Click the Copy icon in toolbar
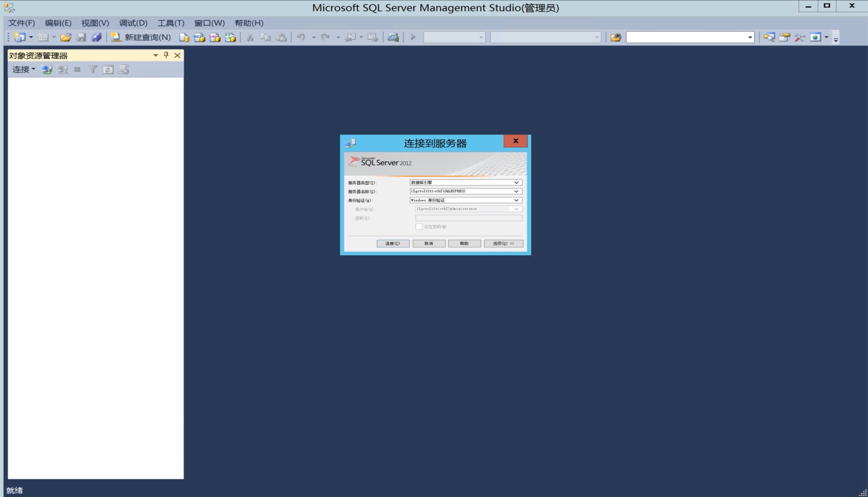This screenshot has width=868, height=497. tap(265, 37)
